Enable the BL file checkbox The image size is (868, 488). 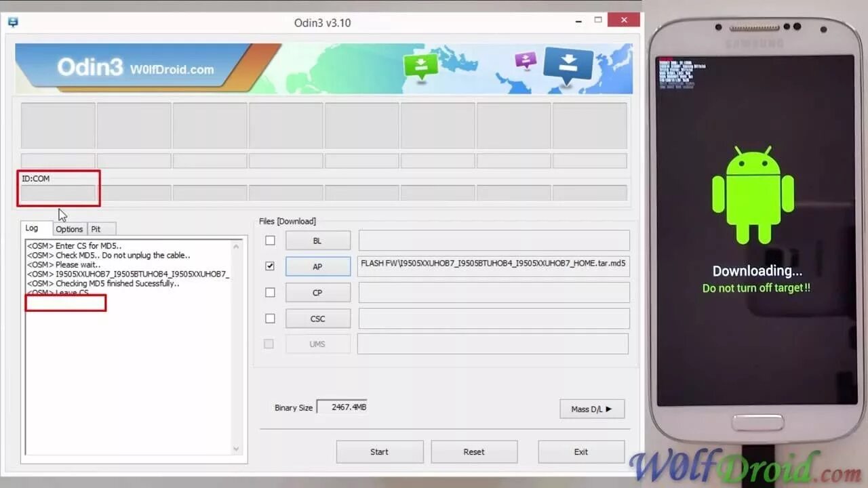(270, 241)
